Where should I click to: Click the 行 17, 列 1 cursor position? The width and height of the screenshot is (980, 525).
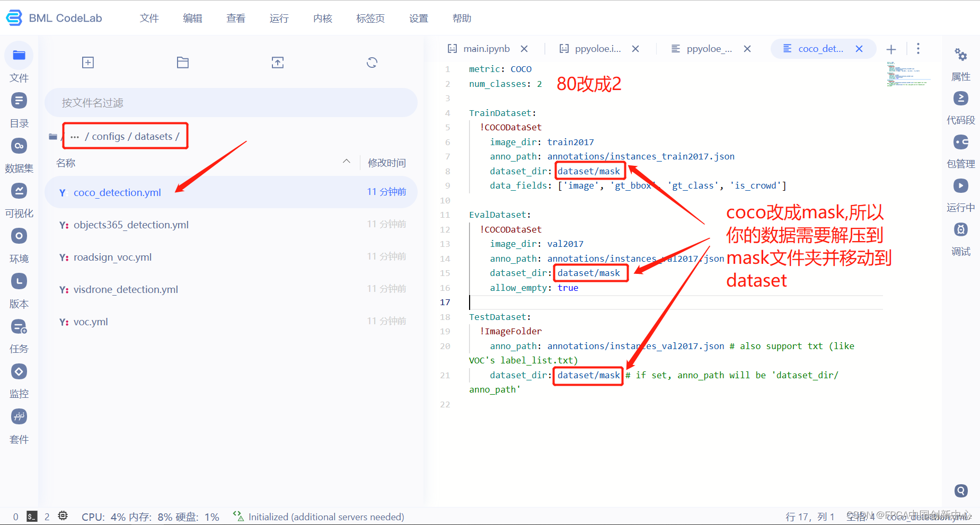click(809, 517)
